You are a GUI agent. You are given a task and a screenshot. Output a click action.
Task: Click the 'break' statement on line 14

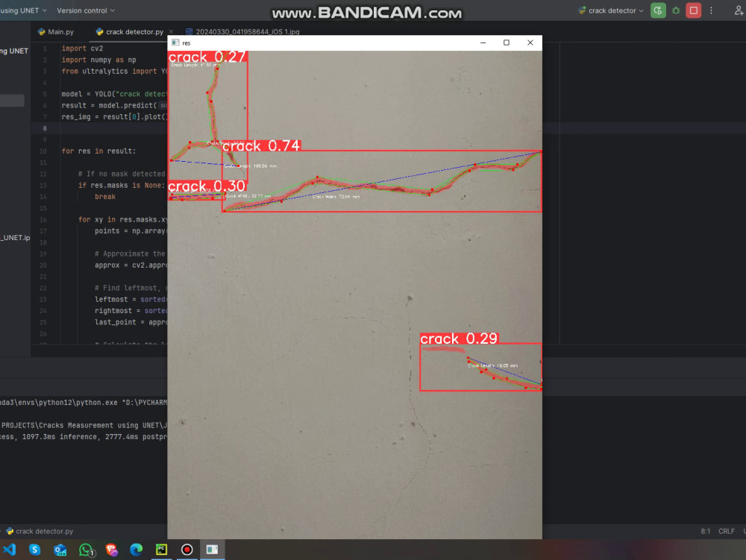pos(105,197)
